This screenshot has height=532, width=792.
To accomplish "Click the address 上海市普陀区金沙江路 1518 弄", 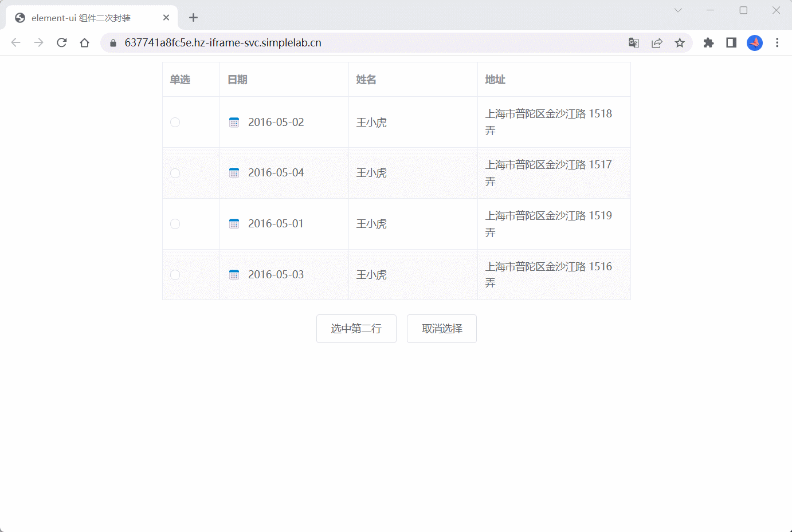I will pyautogui.click(x=548, y=123).
